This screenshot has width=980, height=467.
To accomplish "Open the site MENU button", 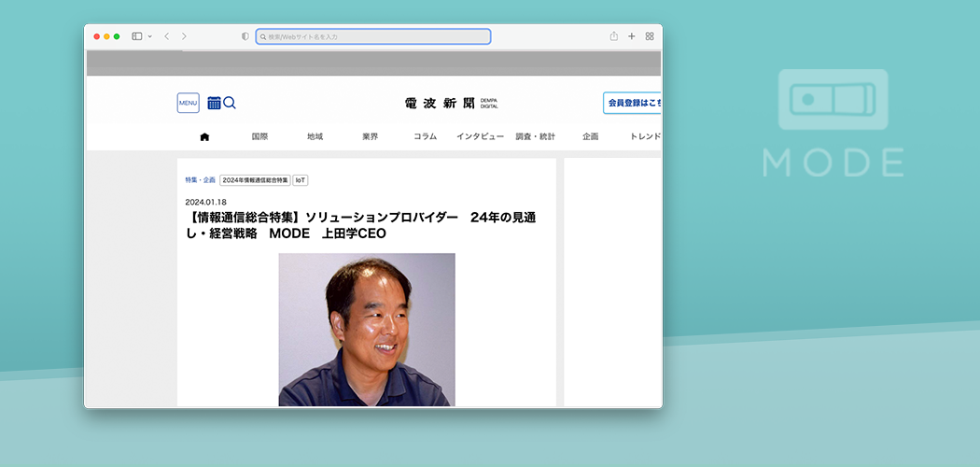I will click(188, 103).
